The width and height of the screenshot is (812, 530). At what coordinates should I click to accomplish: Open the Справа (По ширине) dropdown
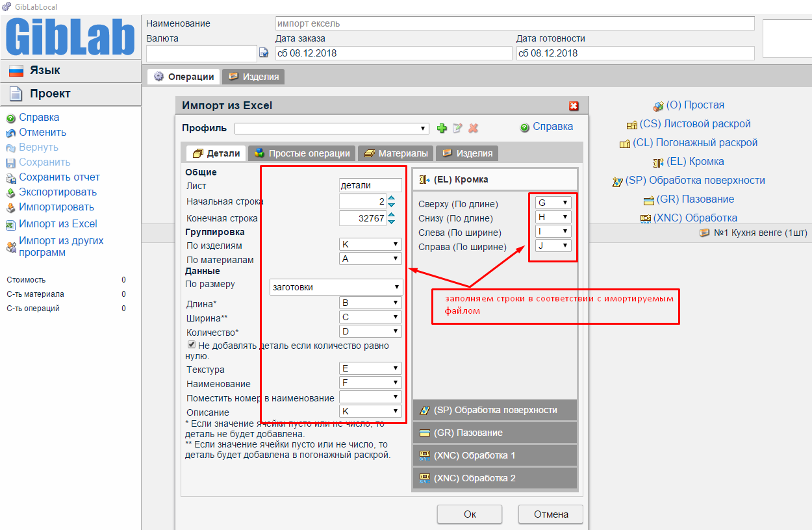[x=553, y=246]
